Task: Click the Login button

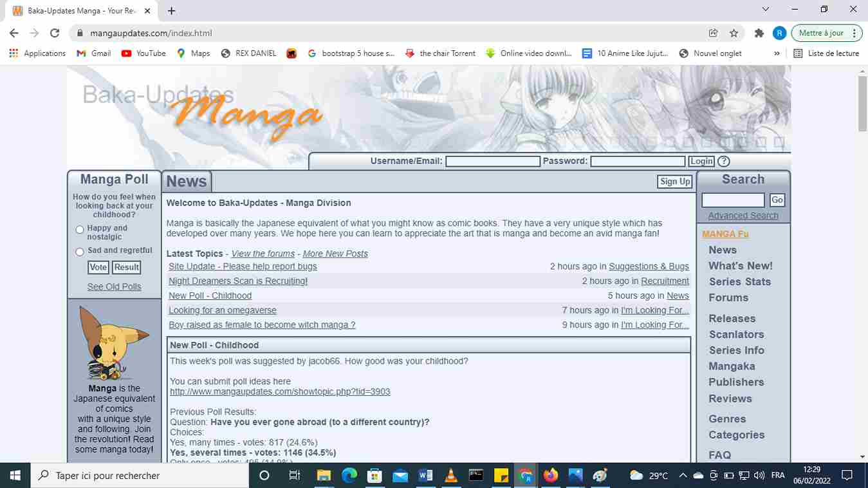Action: coord(701,162)
